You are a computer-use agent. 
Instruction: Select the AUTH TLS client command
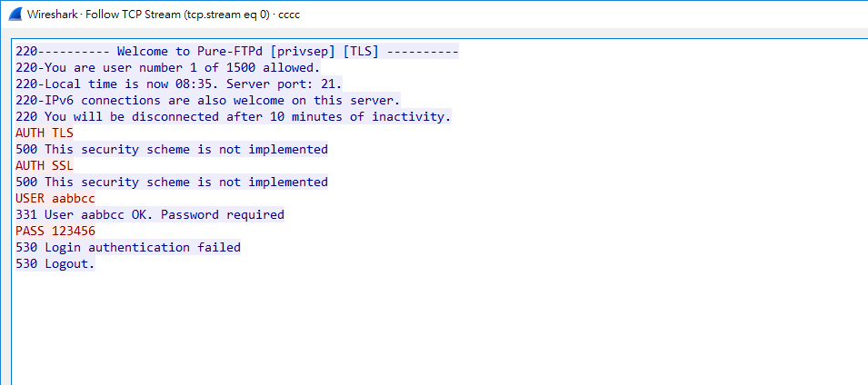pos(45,133)
